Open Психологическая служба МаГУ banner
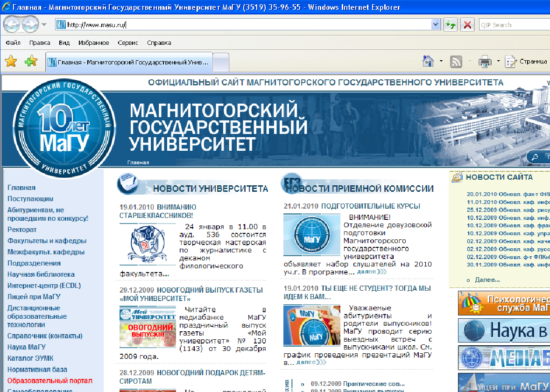 point(504,303)
